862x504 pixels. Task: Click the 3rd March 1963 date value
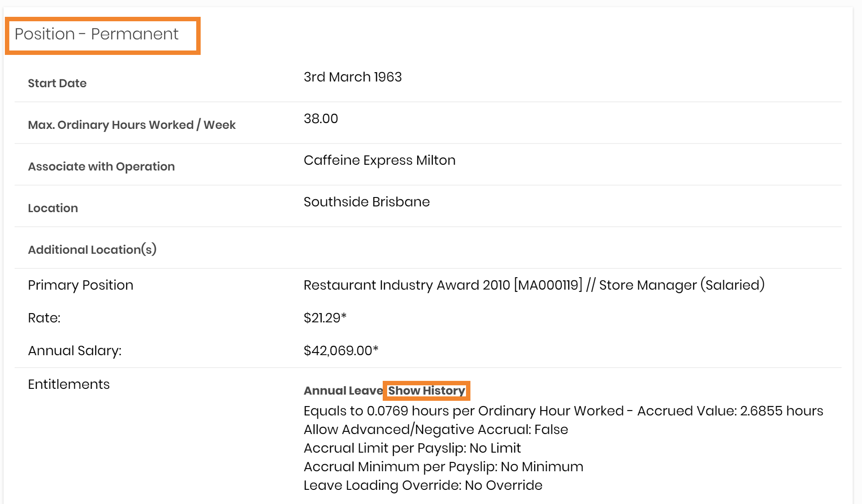coord(353,77)
